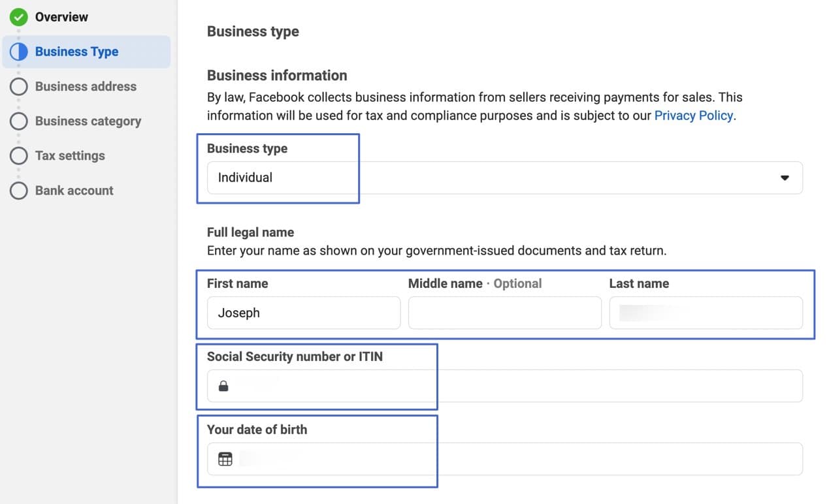
Task: Focus the optional Middle name field
Action: click(x=504, y=313)
